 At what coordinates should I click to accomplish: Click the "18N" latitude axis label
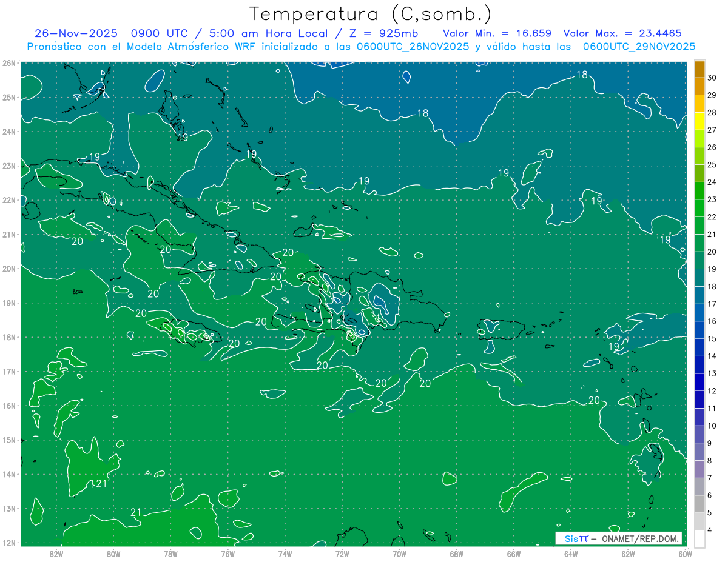point(8,337)
